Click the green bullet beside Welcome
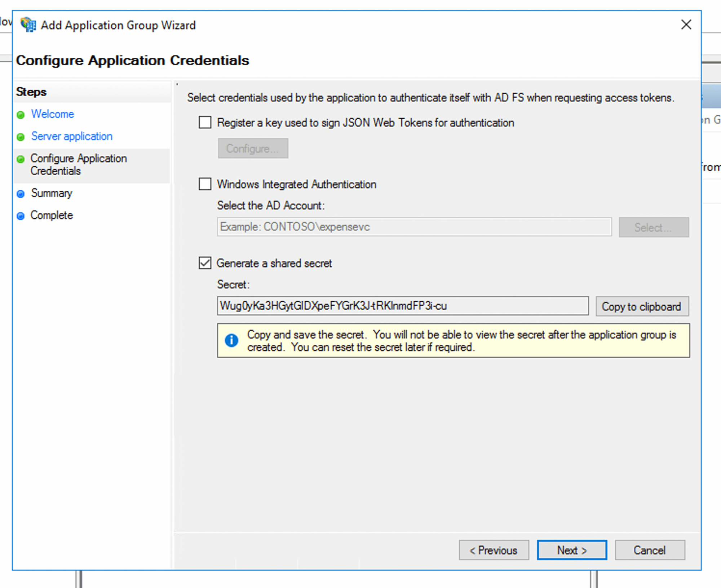721x588 pixels. (21, 115)
